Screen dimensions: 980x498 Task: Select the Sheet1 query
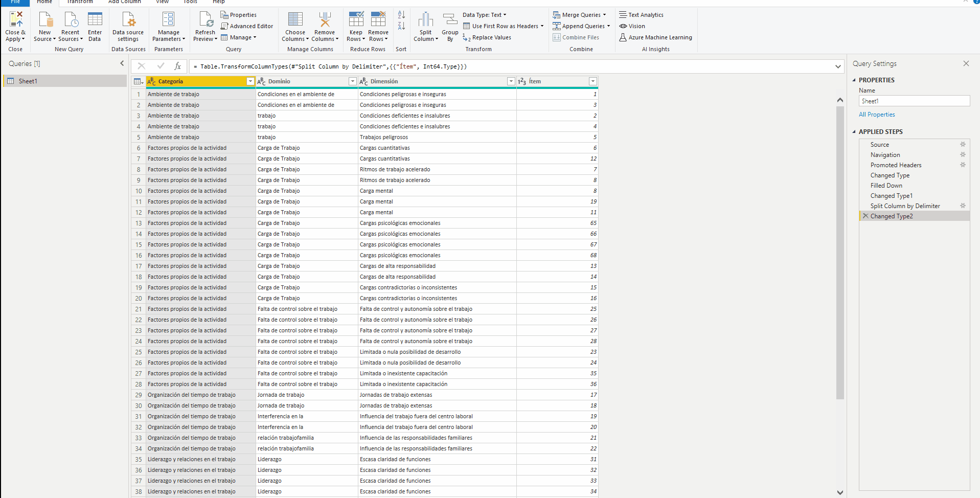click(65, 81)
